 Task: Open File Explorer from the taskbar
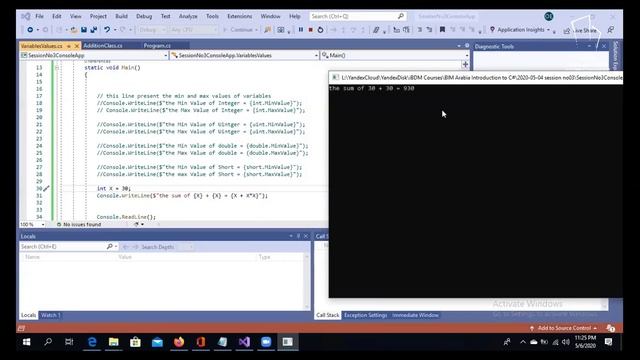tap(113, 342)
